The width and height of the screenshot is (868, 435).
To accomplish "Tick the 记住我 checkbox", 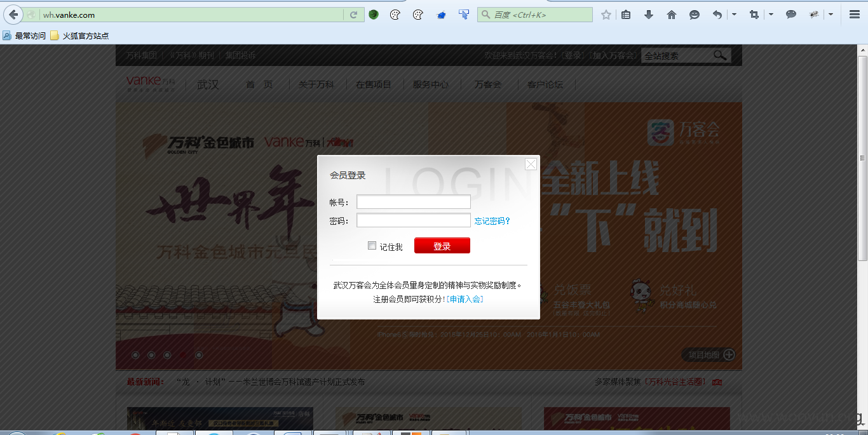I will [372, 246].
